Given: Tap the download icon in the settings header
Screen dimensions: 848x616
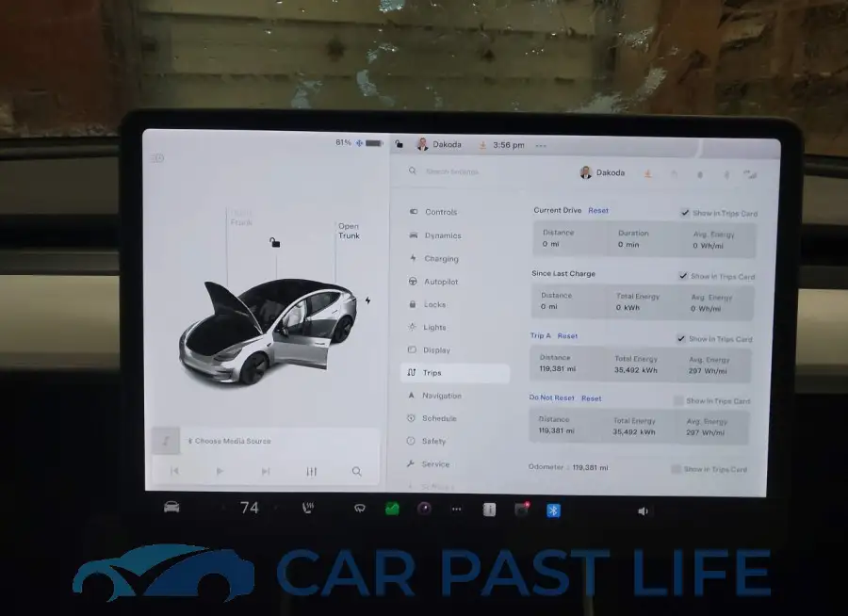Looking at the screenshot, I should coord(648,173).
